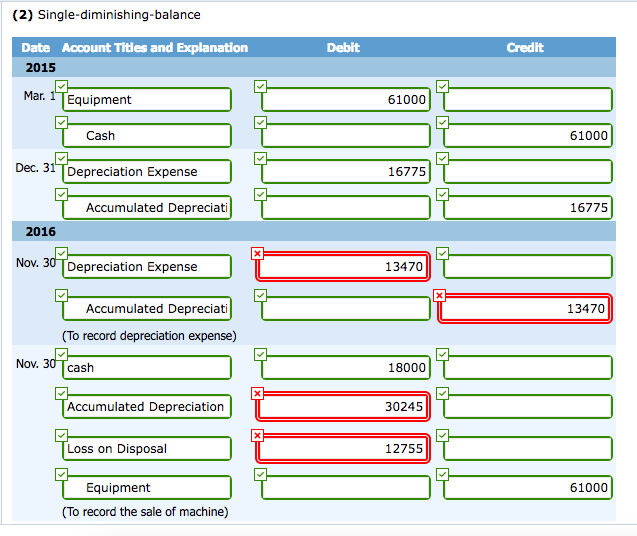Select the cash debit field showing 18000

pyautogui.click(x=345, y=368)
